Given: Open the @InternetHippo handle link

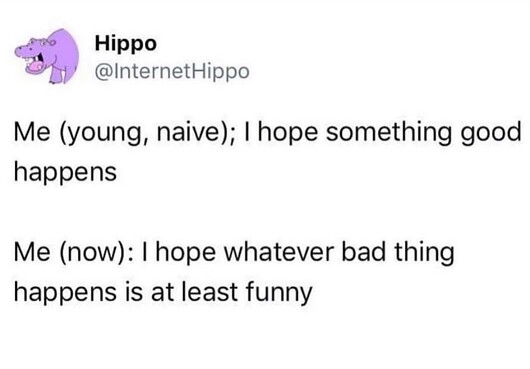Looking at the screenshot, I should tap(172, 71).
